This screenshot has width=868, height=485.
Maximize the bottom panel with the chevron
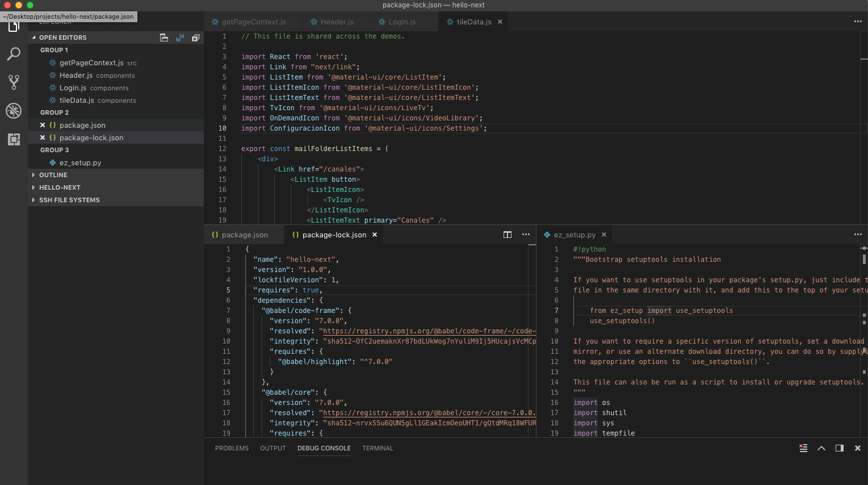click(x=821, y=448)
